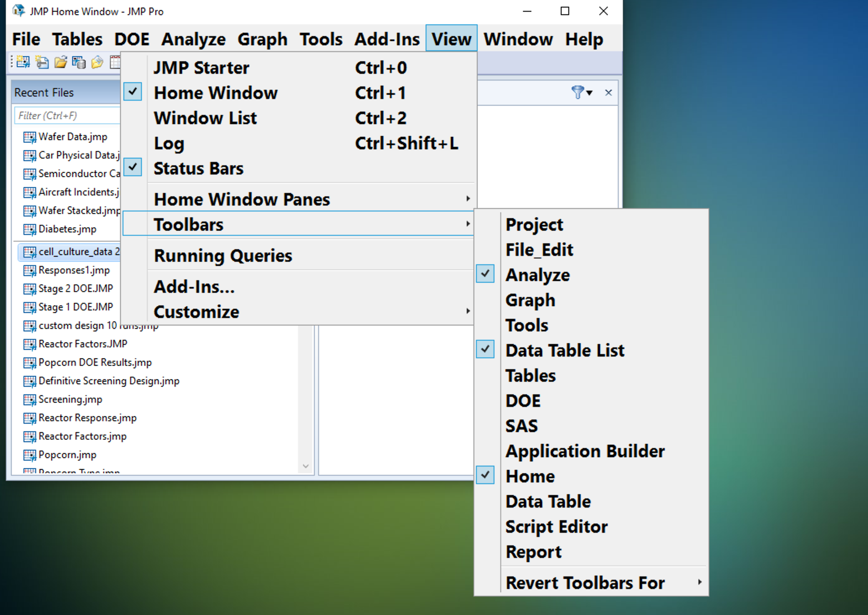
Task: Choose the Add-Ins... menu entry
Action: (194, 287)
